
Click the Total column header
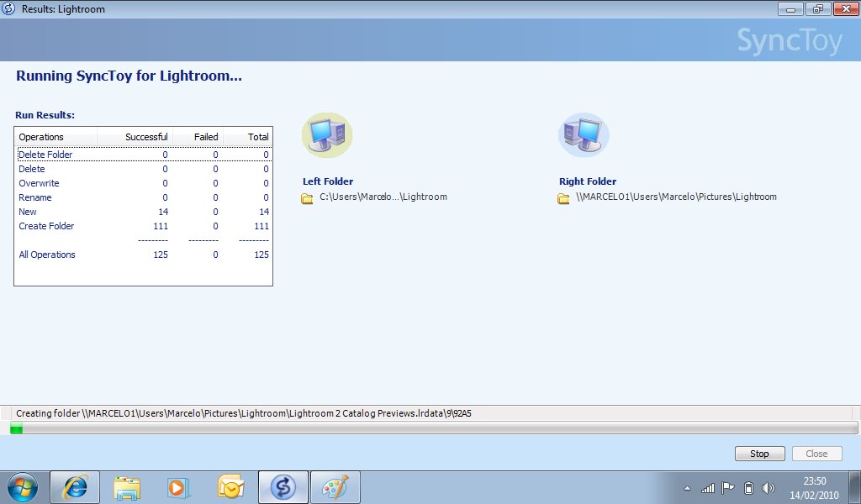pos(248,137)
